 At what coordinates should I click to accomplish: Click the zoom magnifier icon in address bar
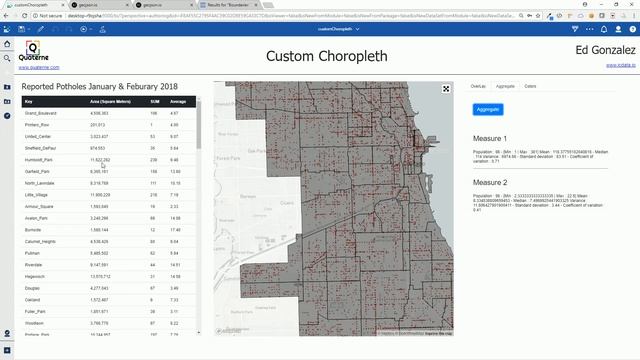click(521, 16)
